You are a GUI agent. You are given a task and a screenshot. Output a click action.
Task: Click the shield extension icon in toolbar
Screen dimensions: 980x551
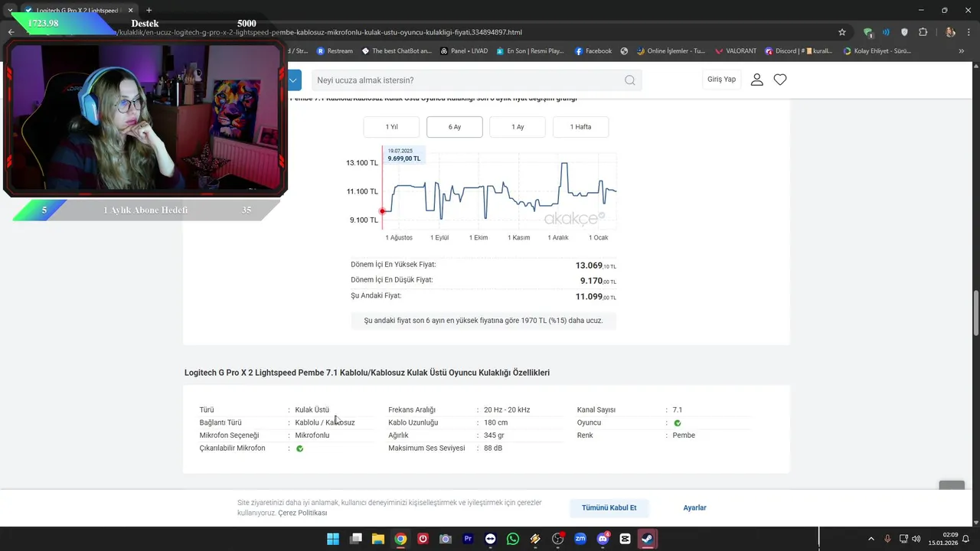tap(904, 32)
